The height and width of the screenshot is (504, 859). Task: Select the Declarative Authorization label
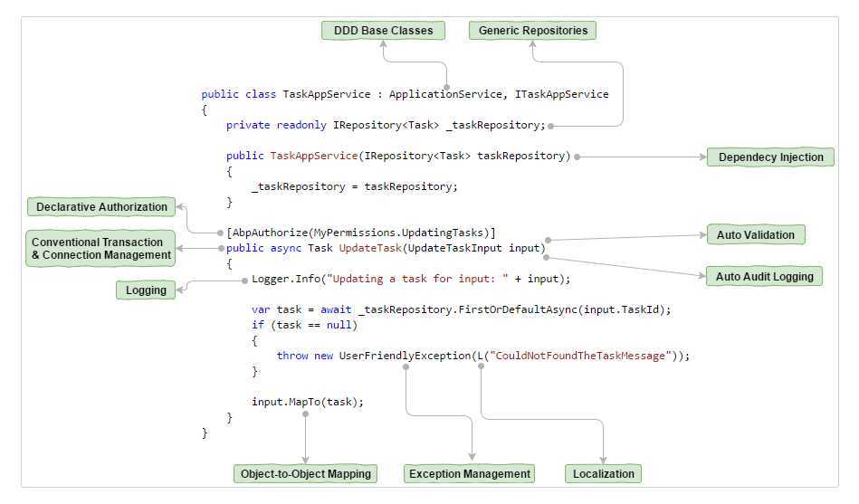click(101, 207)
